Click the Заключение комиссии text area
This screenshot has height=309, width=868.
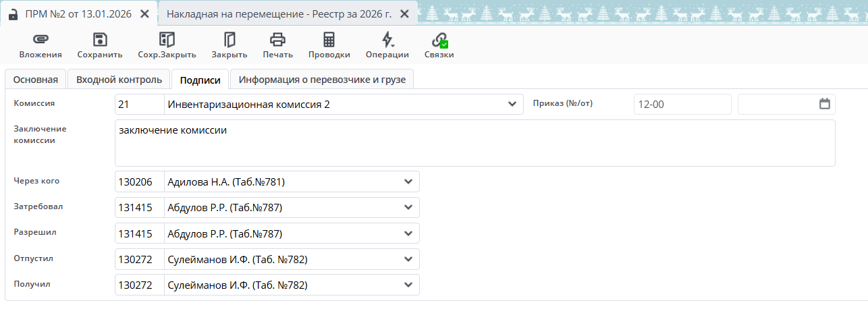point(474,143)
